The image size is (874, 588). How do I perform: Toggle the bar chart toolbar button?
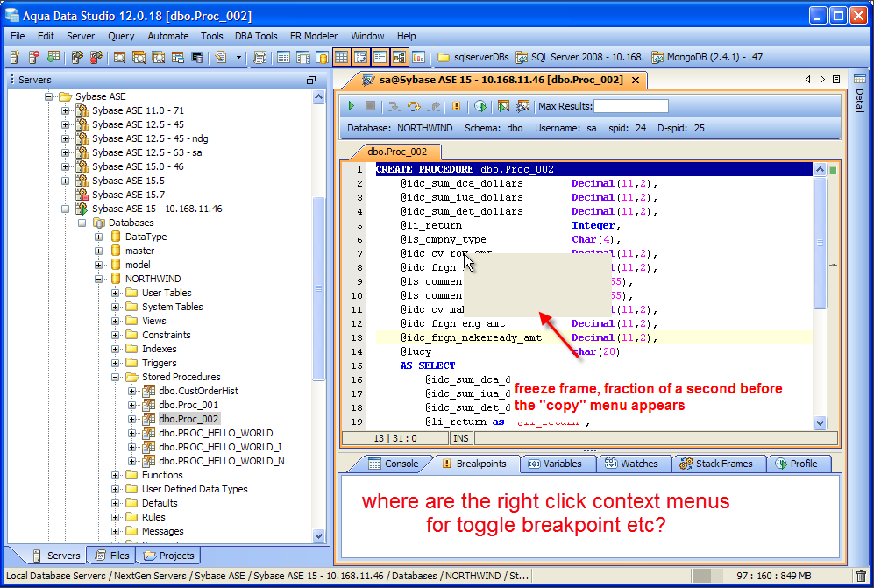(x=419, y=57)
